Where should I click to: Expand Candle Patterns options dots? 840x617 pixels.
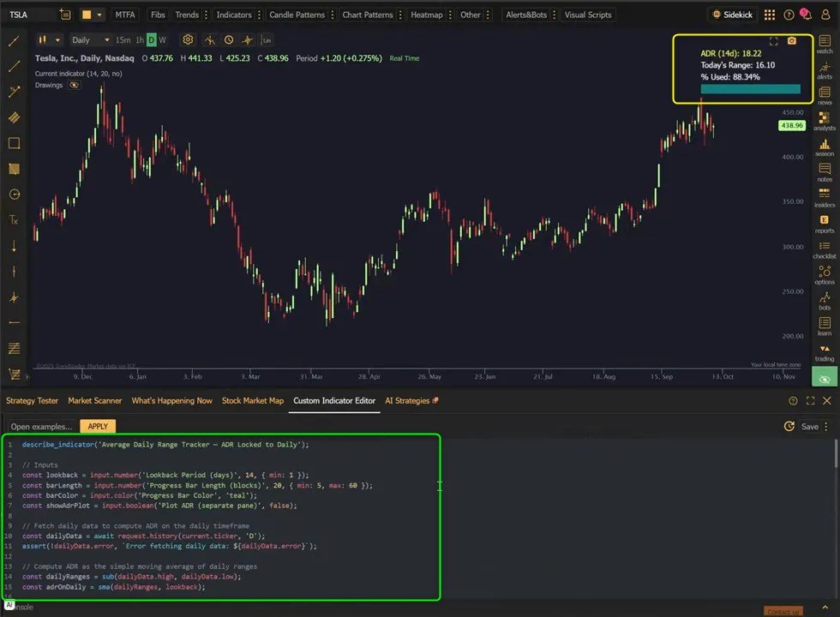pos(333,15)
